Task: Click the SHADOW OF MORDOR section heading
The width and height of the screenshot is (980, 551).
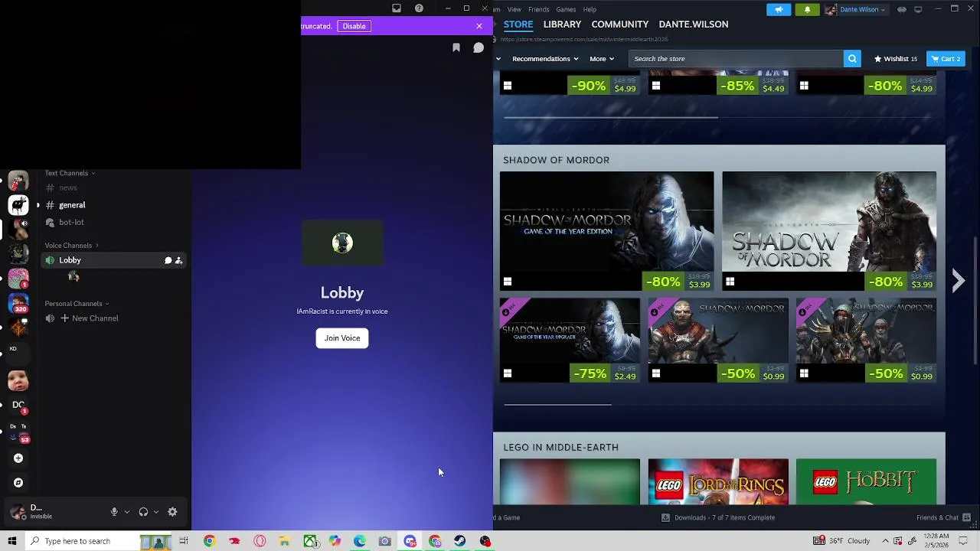Action: (556, 160)
